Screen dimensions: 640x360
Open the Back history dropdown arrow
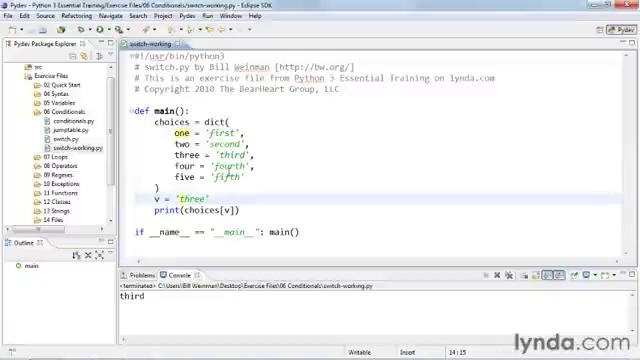[x=231, y=29]
